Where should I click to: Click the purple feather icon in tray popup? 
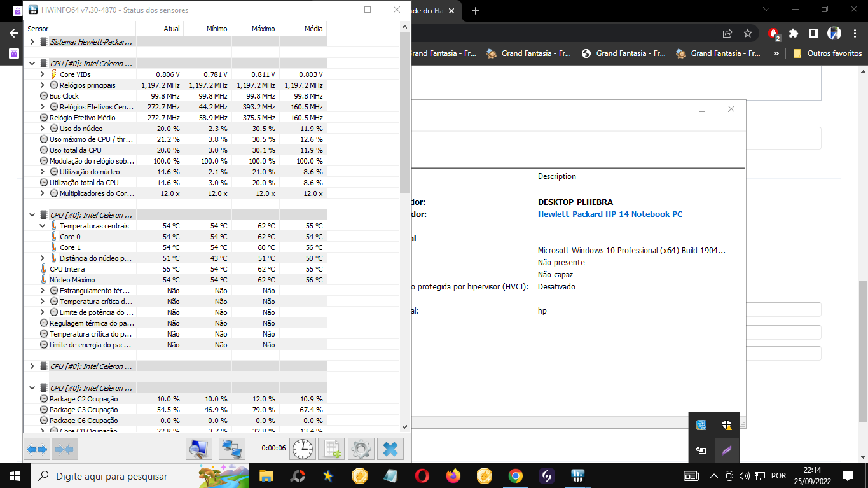[x=726, y=450]
